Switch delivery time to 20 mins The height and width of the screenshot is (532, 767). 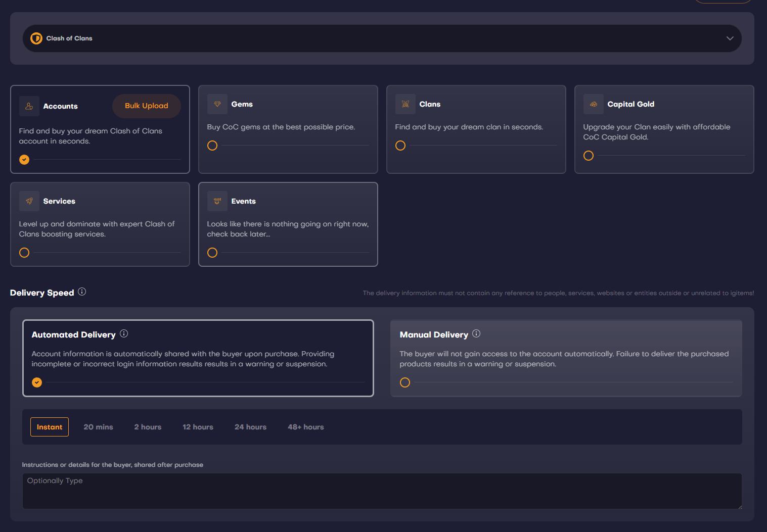point(98,427)
